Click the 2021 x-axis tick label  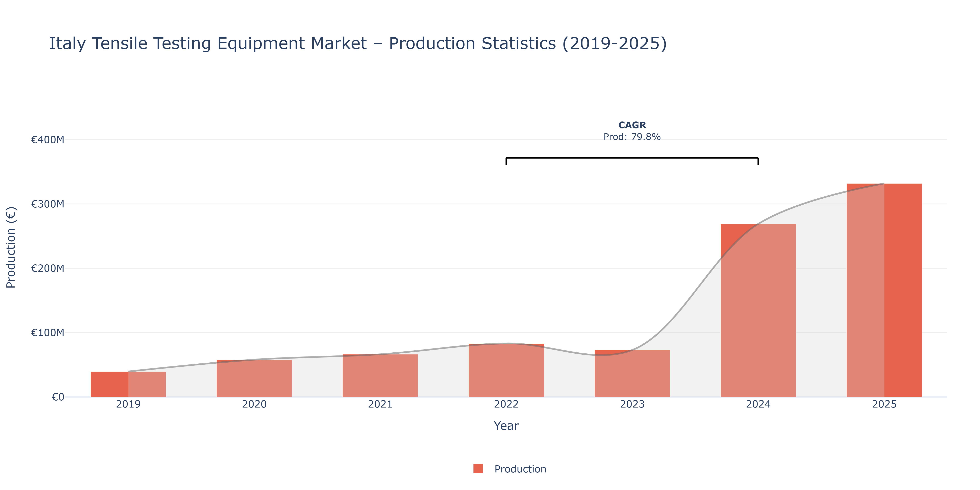click(380, 404)
